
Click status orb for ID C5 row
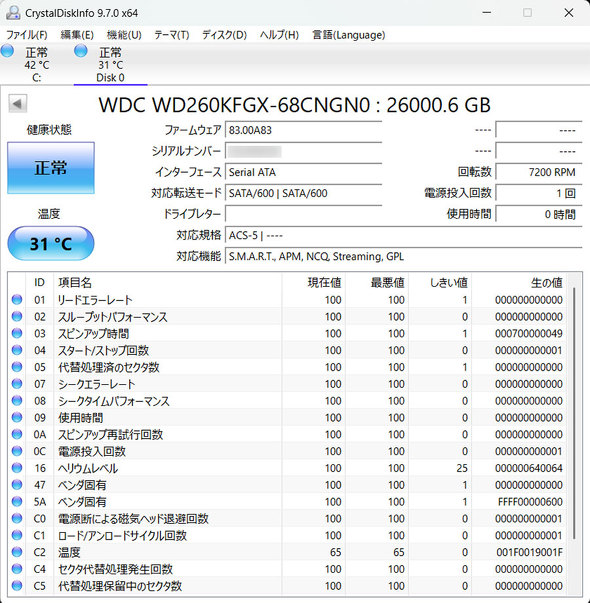point(17,586)
